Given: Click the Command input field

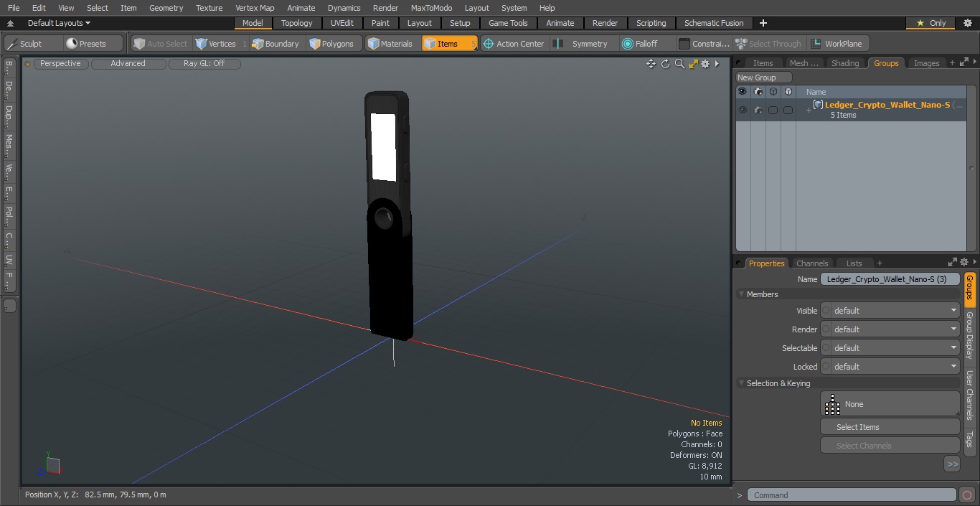Looking at the screenshot, I should coord(852,495).
